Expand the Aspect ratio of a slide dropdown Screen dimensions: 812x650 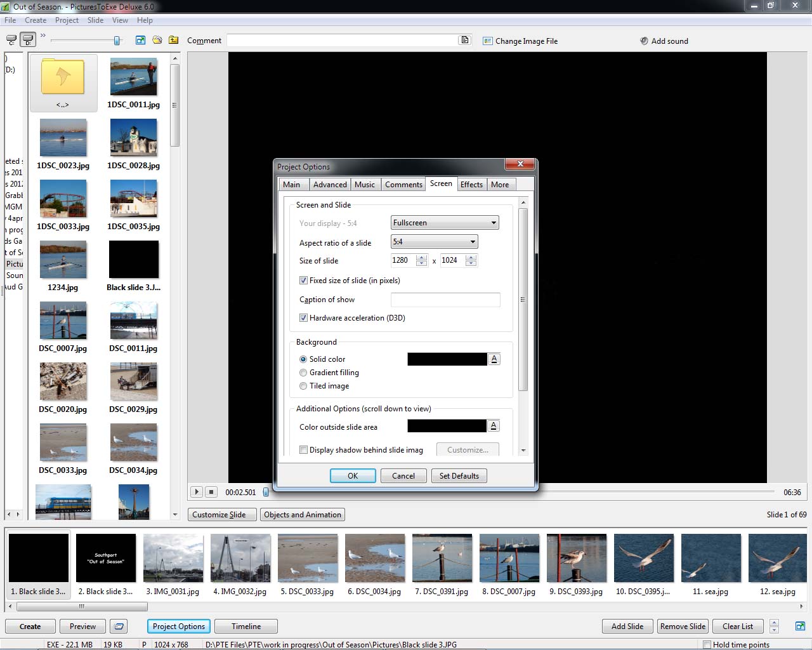[434, 242]
